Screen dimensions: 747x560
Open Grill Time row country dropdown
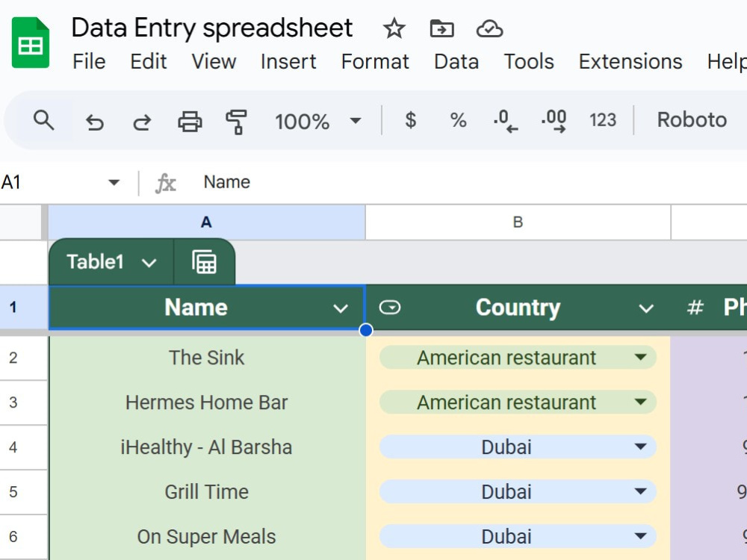point(641,491)
